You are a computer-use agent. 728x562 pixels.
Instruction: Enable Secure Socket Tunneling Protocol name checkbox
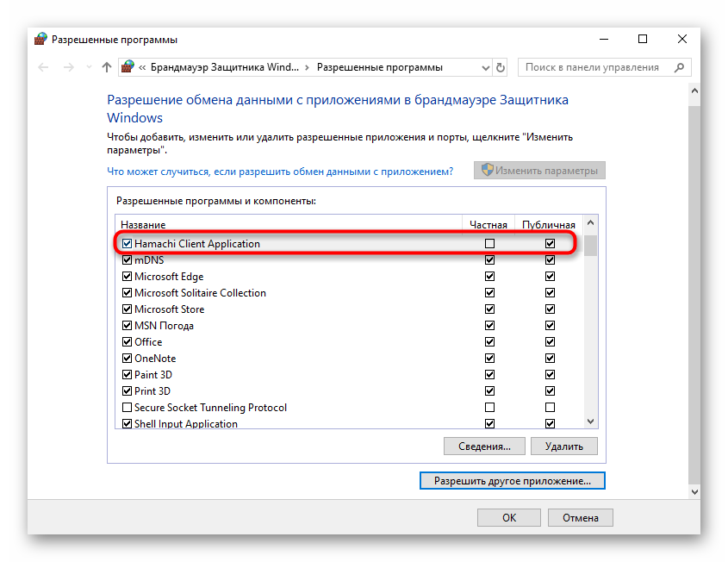tap(128, 408)
